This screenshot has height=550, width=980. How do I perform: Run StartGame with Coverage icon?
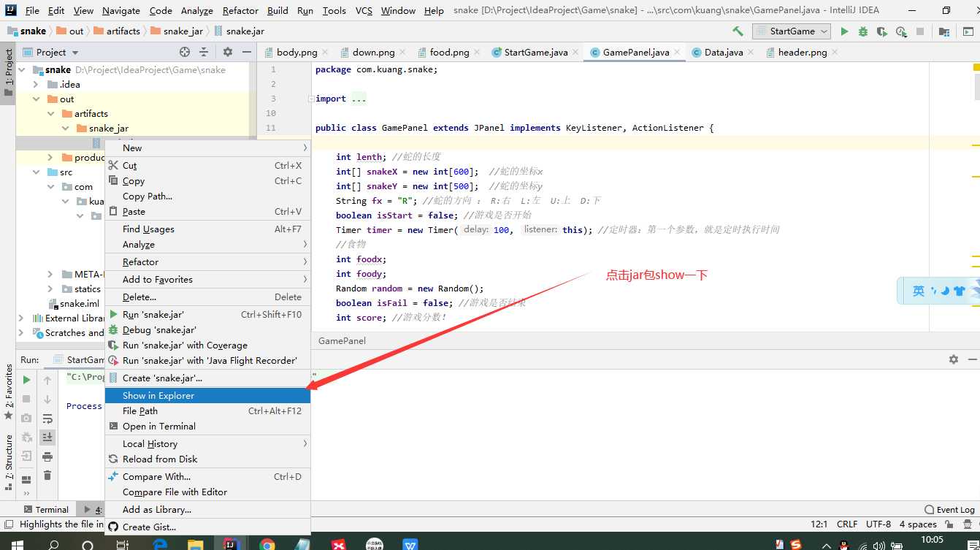[882, 31]
